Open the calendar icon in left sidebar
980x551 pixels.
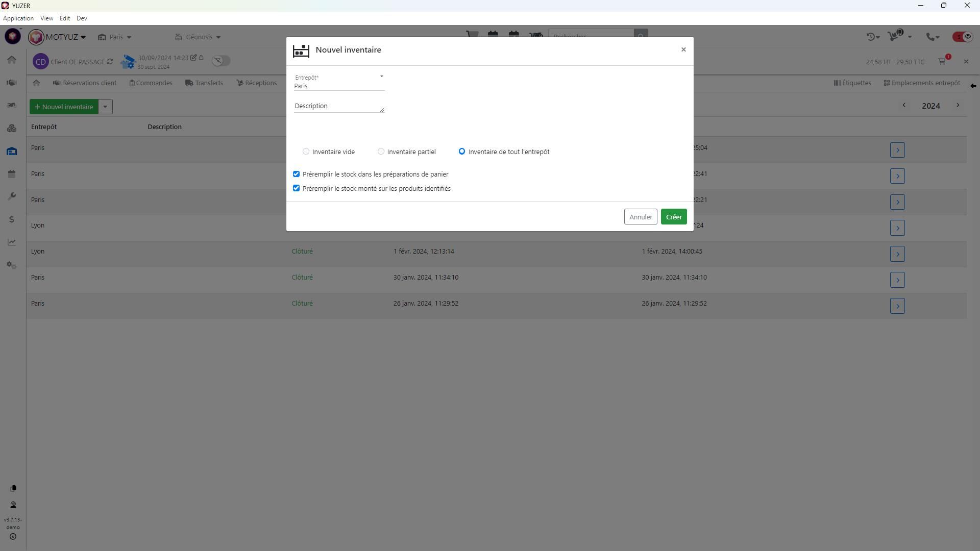pyautogui.click(x=12, y=174)
